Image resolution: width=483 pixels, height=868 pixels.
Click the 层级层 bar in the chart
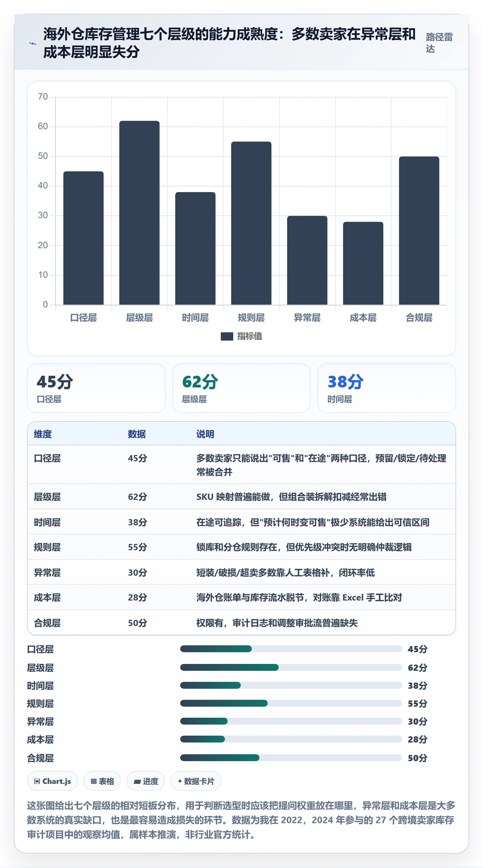pyautogui.click(x=139, y=213)
